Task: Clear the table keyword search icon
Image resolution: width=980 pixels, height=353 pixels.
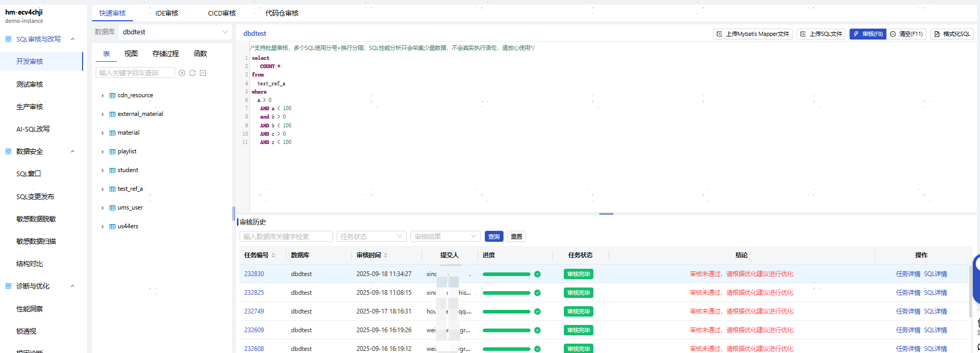Action: point(182,73)
